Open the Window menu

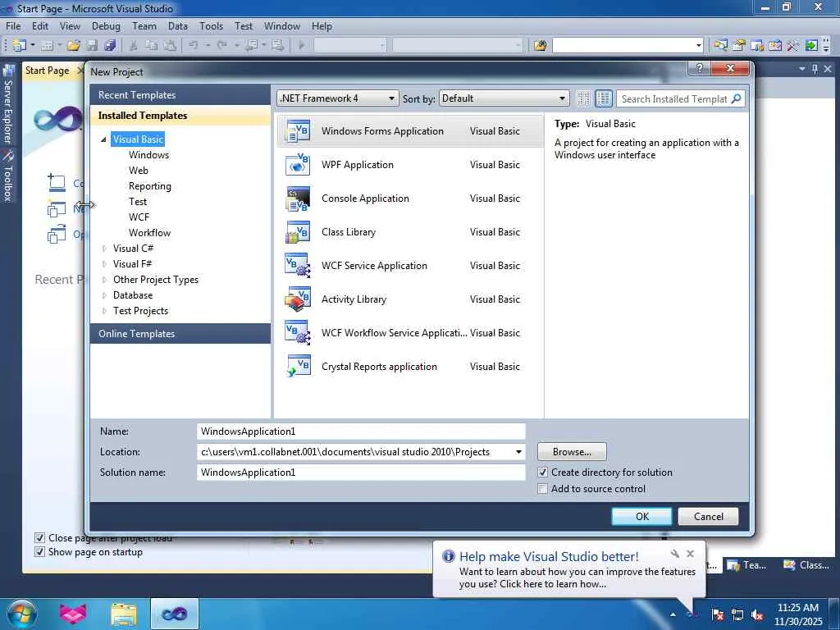282,26
